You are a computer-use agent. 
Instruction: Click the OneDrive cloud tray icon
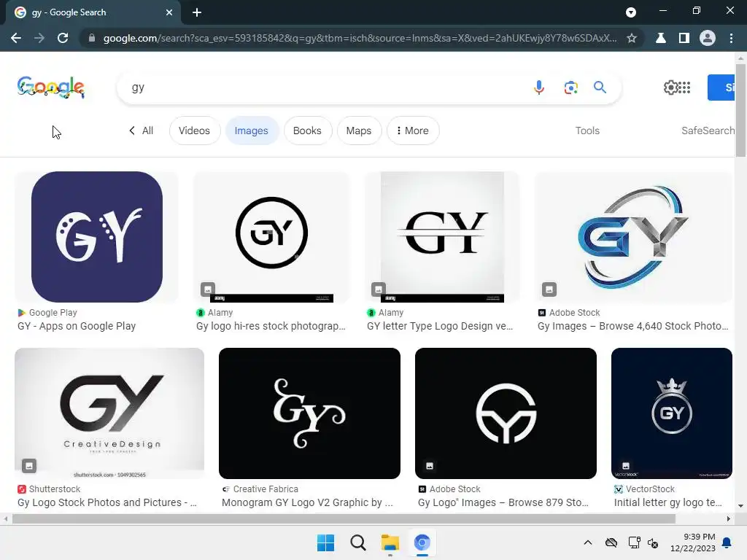tap(611, 542)
